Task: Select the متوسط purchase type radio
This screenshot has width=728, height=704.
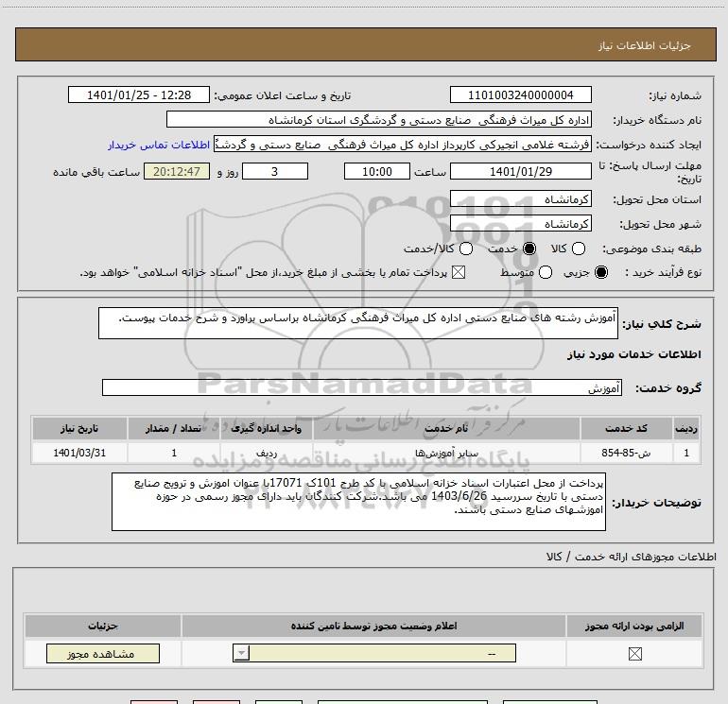Action: pos(546,272)
